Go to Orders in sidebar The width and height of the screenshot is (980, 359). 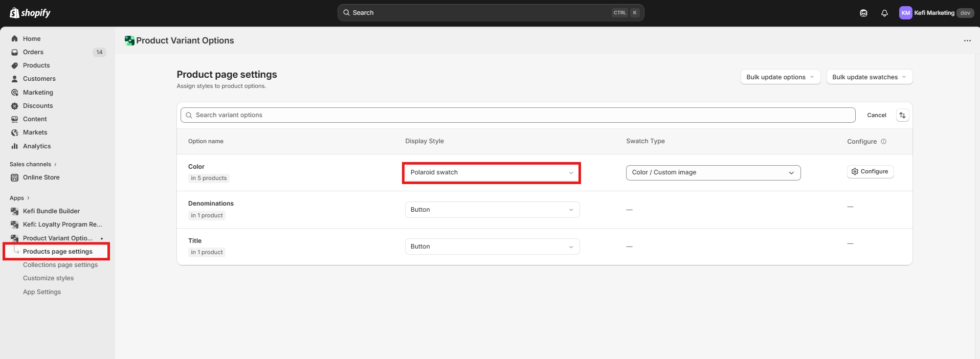(x=33, y=52)
